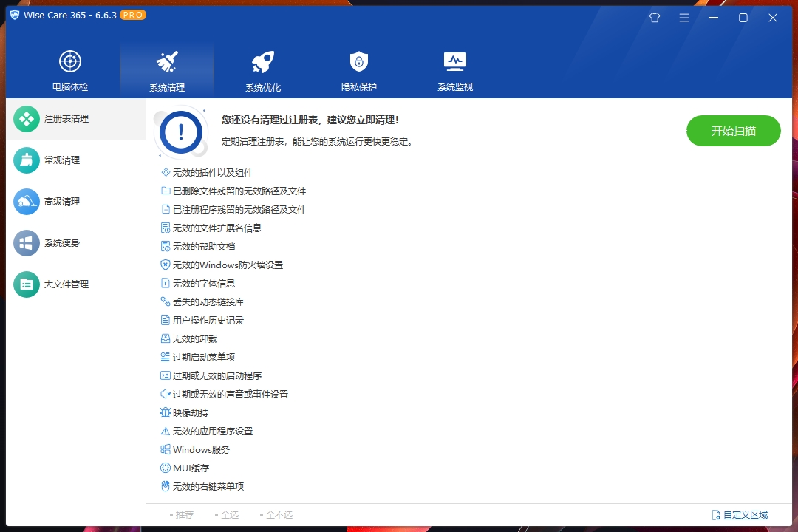
Task: Click the font icon beside 无效的字体信息
Action: point(166,283)
